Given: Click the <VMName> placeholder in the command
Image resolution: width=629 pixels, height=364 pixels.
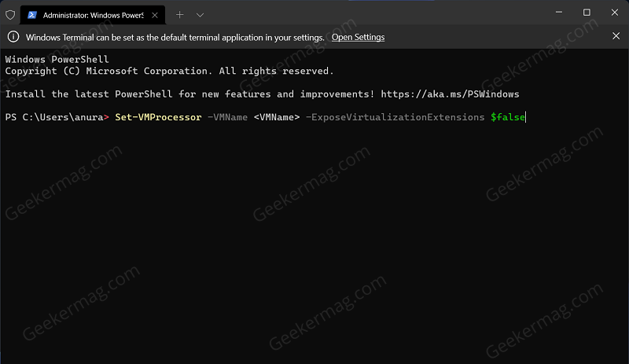Looking at the screenshot, I should click(277, 117).
